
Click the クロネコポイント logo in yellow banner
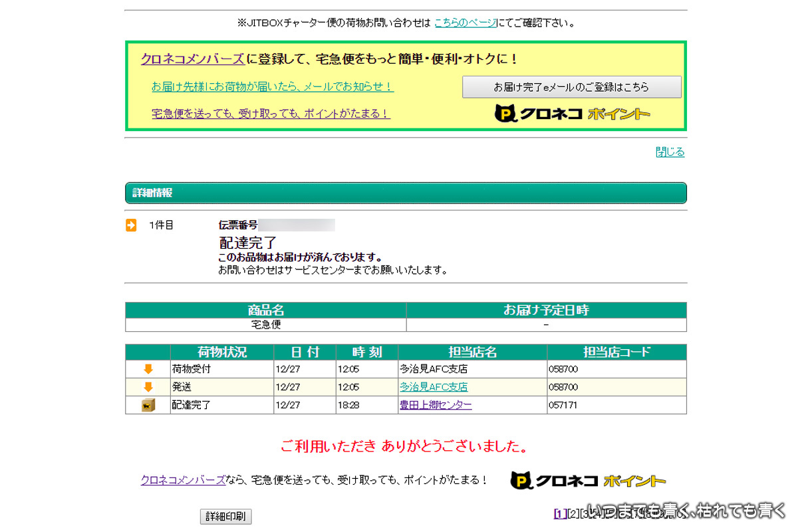[572, 114]
